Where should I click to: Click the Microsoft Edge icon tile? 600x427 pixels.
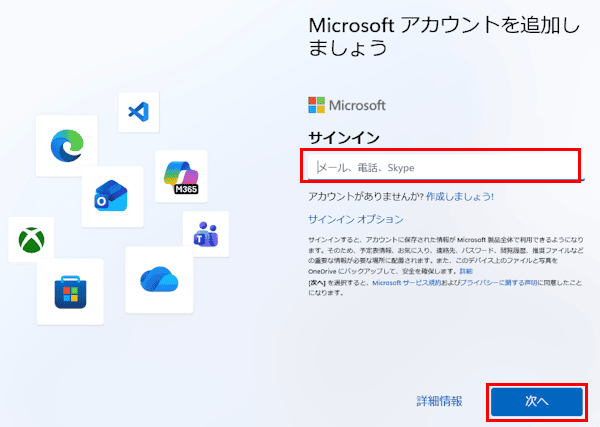pyautogui.click(x=67, y=146)
